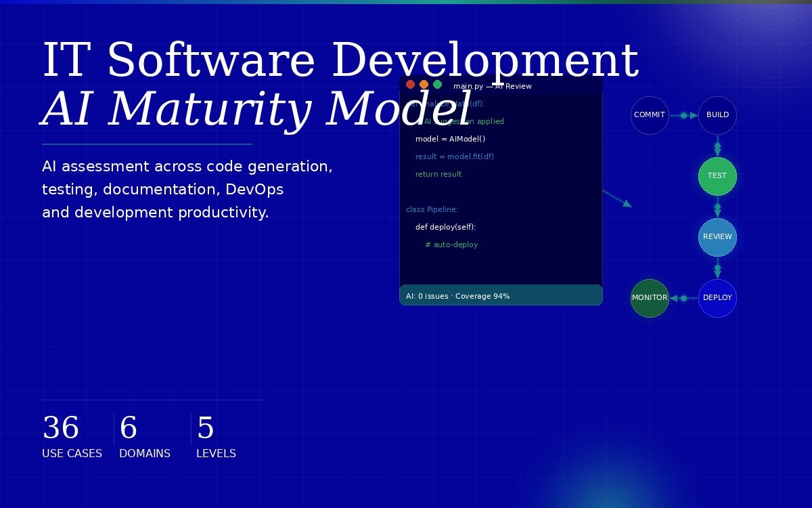This screenshot has height=508, width=812.
Task: Click the code line "class Pipeline:"
Action: (x=432, y=209)
